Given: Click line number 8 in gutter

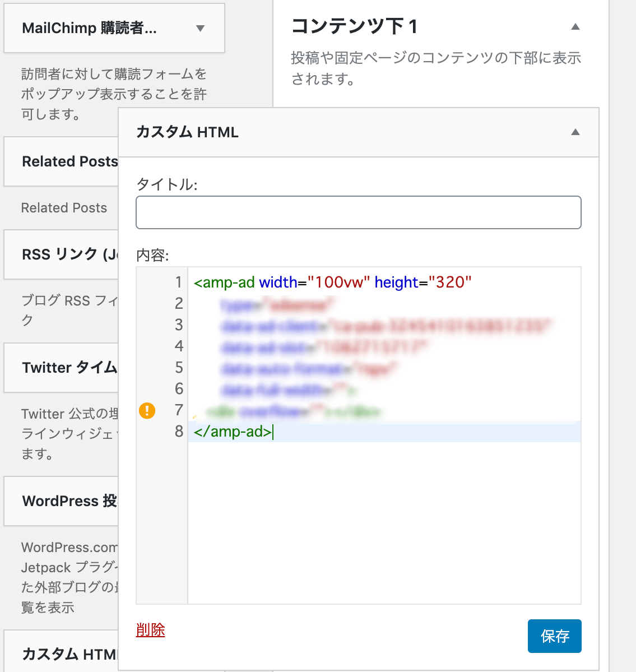Looking at the screenshot, I should point(179,432).
